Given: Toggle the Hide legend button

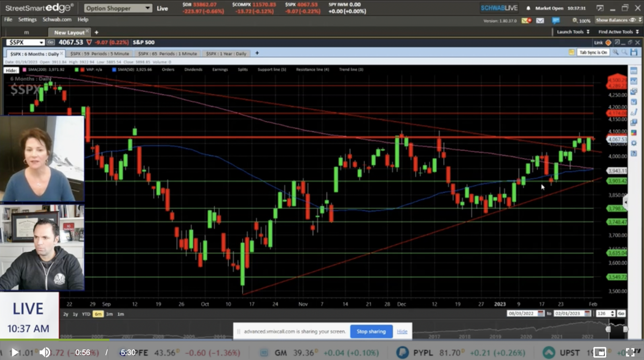Looking at the screenshot, I should (11, 70).
